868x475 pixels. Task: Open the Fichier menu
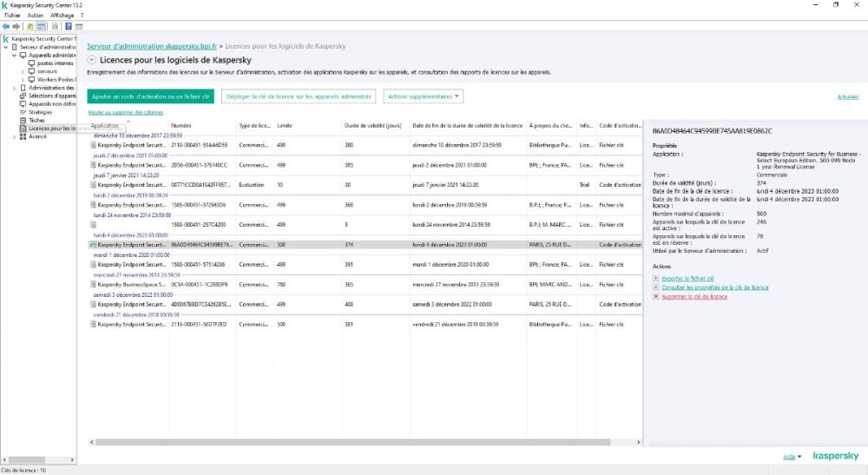(13, 16)
